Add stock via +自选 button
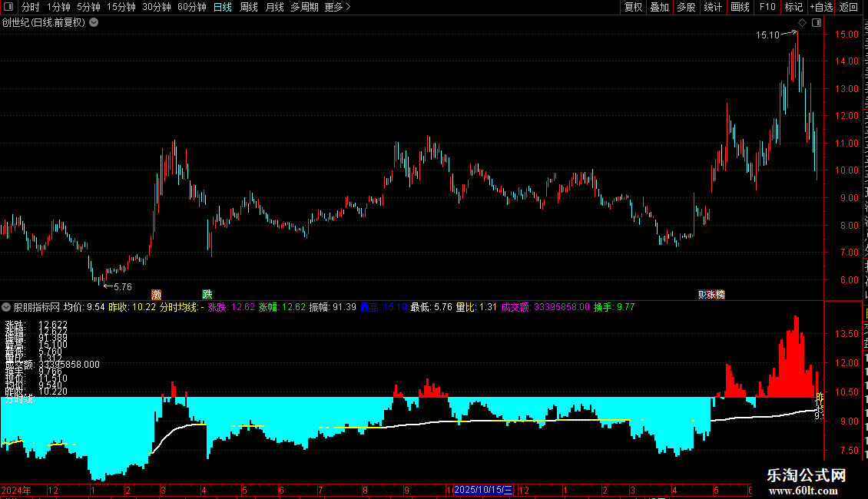The image size is (868, 499). pyautogui.click(x=821, y=7)
